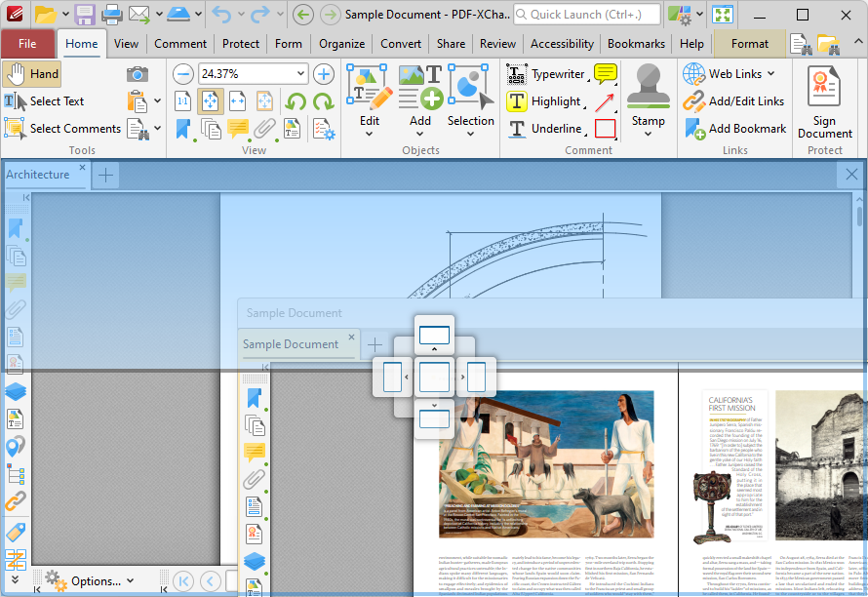
Task: Select the yellow sticky note comment tool
Action: [x=605, y=74]
